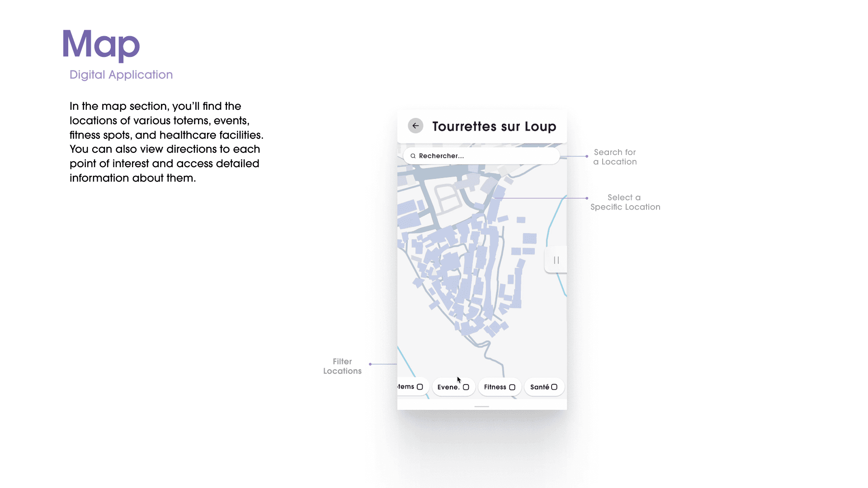Enable the Evene. filter checkbox
The image size is (868, 488).
tap(466, 387)
